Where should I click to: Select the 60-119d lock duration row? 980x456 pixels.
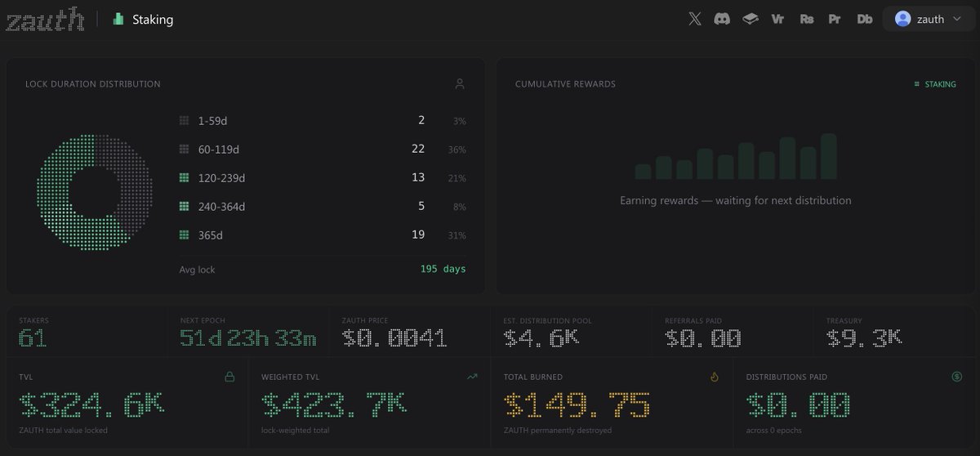pyautogui.click(x=323, y=150)
